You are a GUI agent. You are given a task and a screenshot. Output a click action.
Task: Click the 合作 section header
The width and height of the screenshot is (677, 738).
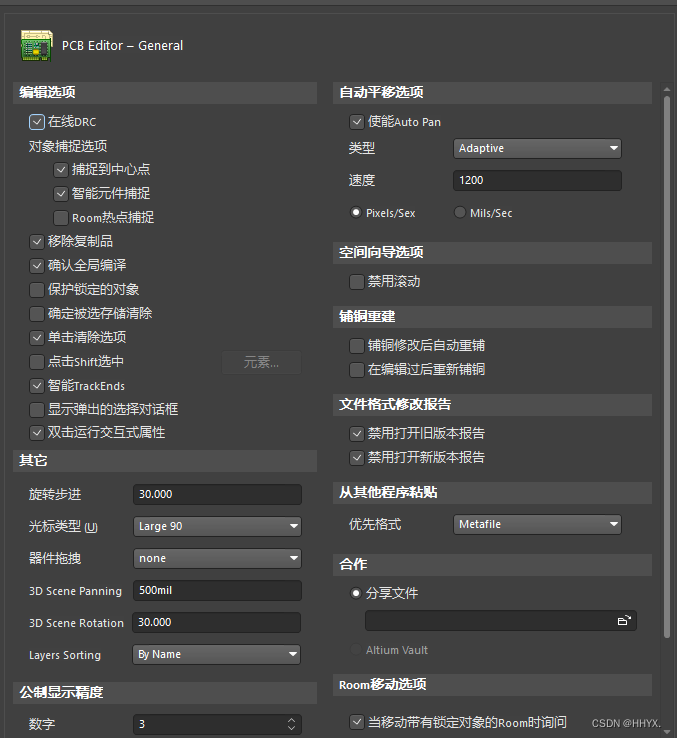click(492, 564)
